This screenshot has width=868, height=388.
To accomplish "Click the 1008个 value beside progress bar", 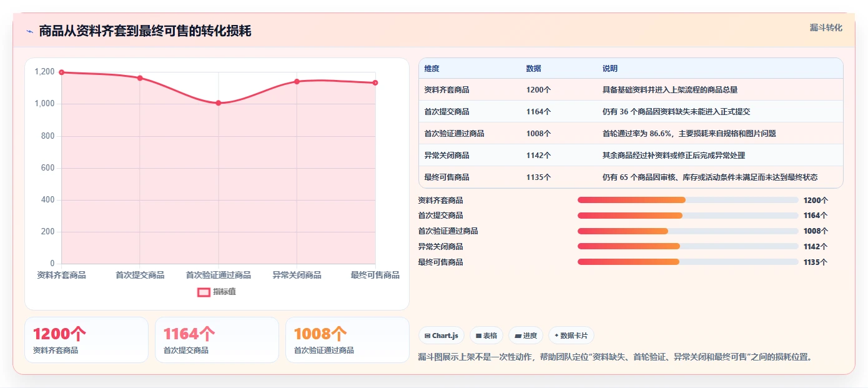I will 816,231.
